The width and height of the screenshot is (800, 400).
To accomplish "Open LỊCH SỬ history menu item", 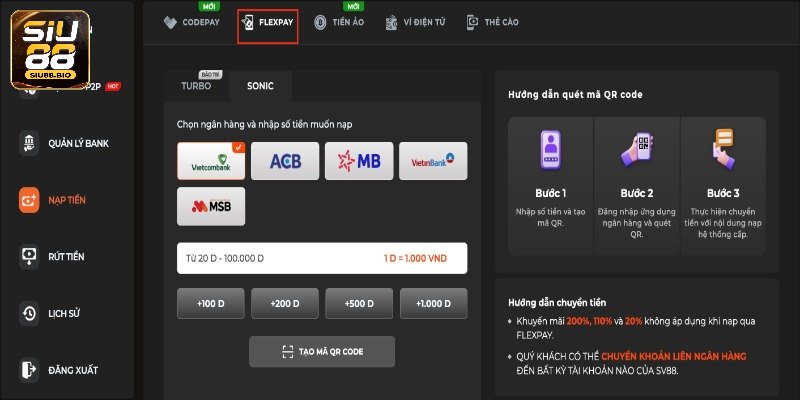I will pyautogui.click(x=51, y=313).
